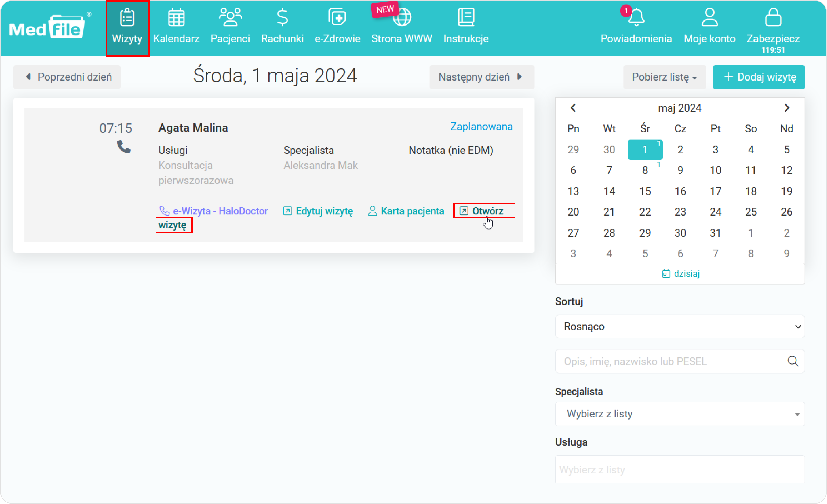Select May 12 in calendar

pos(786,170)
